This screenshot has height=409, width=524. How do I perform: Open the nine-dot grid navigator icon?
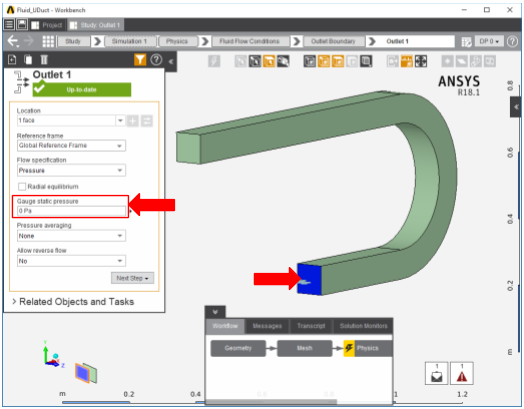[x=48, y=41]
